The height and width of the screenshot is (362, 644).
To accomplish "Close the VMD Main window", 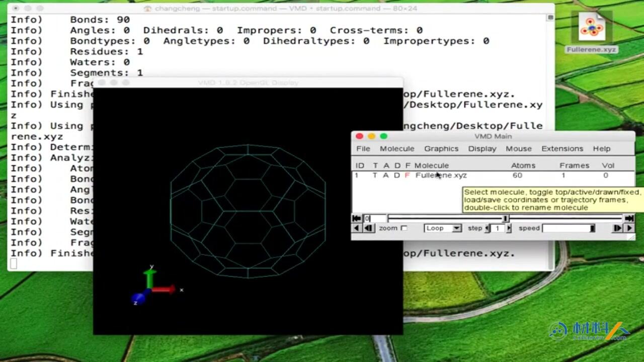I will tap(359, 136).
